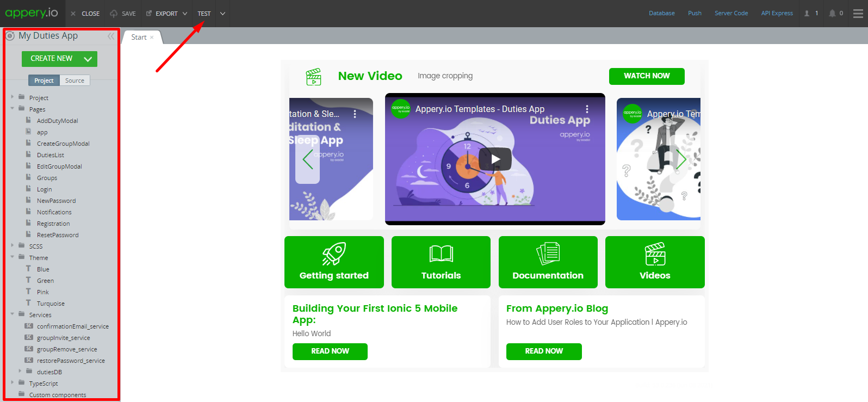Click the notifications bell icon
This screenshot has height=402, width=868.
832,13
